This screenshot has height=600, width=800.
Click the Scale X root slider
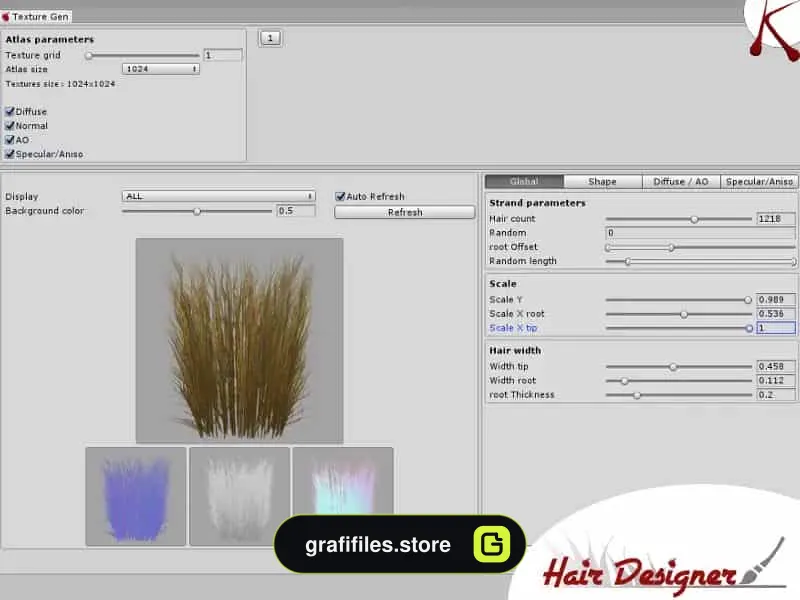point(679,314)
